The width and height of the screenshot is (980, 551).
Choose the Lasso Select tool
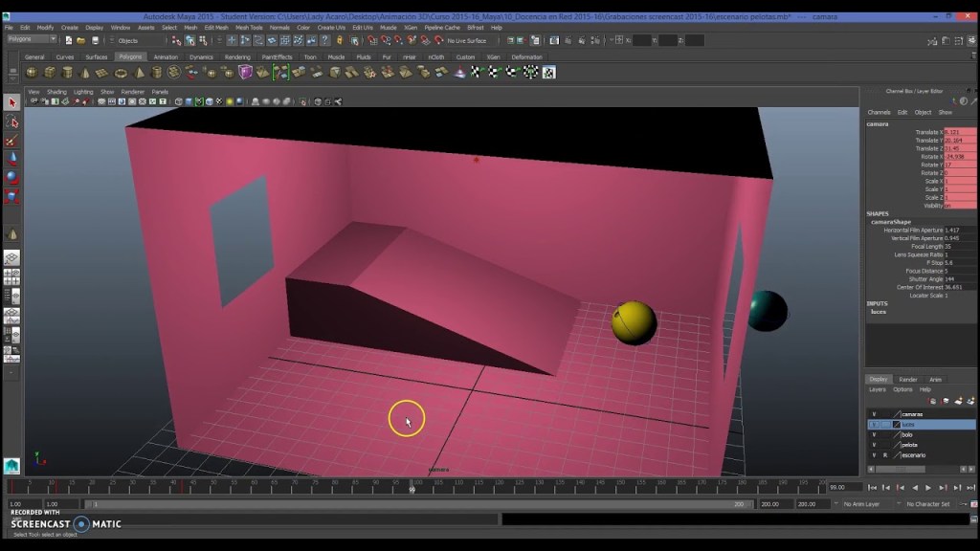[12, 121]
